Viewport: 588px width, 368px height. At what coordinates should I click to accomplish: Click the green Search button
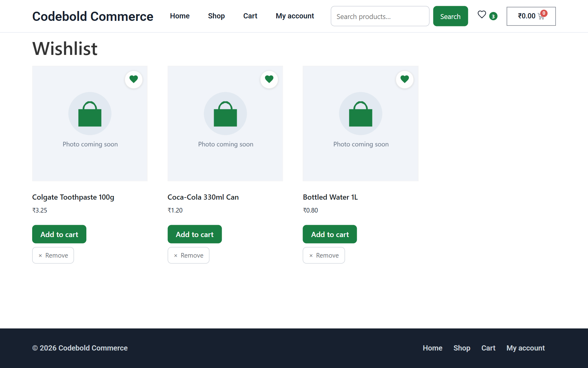[450, 16]
